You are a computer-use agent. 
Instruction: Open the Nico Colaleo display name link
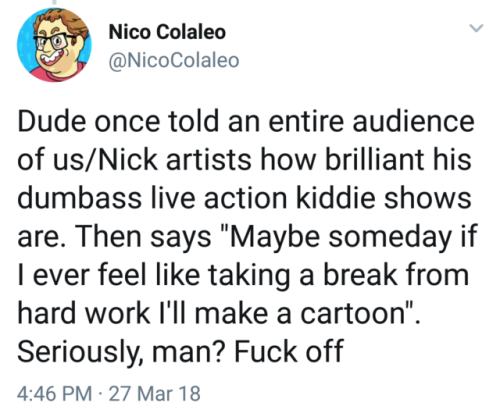[167, 32]
